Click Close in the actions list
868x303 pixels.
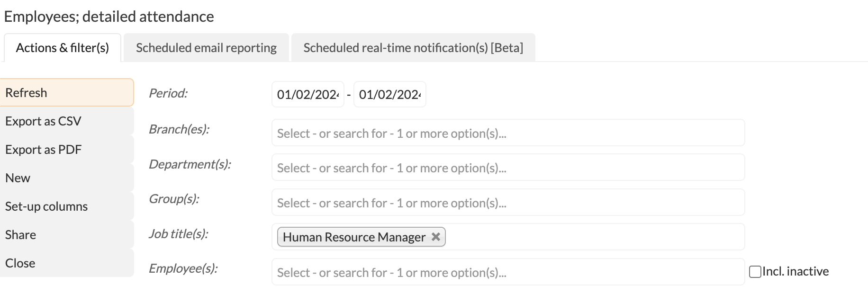click(67, 263)
